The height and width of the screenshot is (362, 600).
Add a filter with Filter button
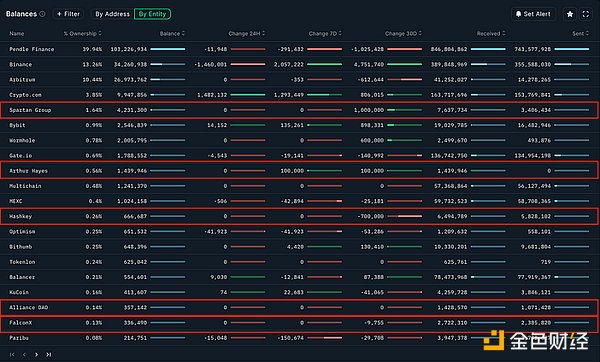click(68, 14)
